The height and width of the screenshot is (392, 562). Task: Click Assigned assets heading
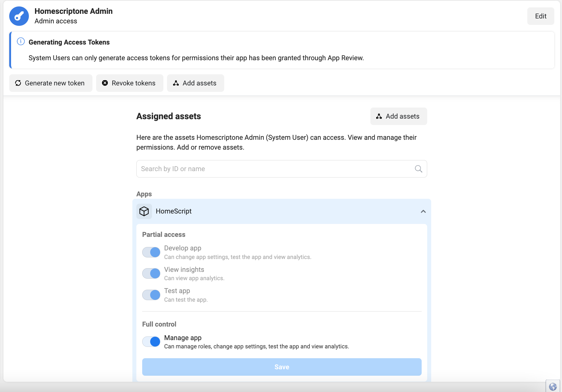(169, 116)
